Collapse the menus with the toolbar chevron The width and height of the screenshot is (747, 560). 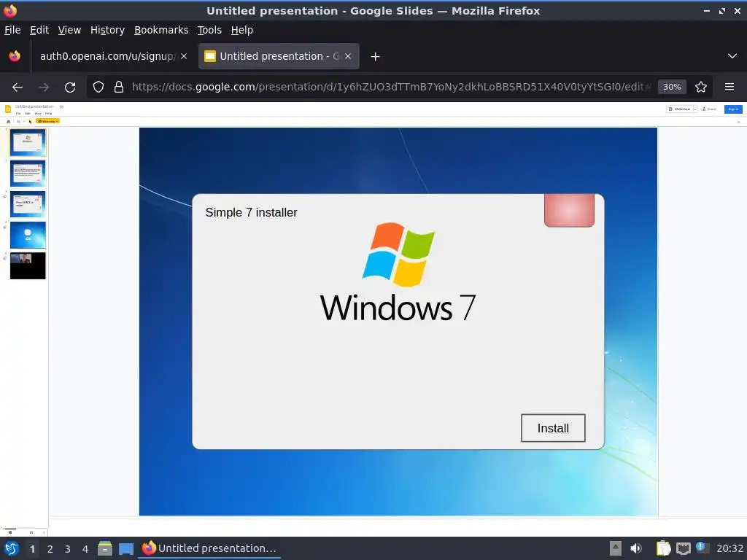738,122
